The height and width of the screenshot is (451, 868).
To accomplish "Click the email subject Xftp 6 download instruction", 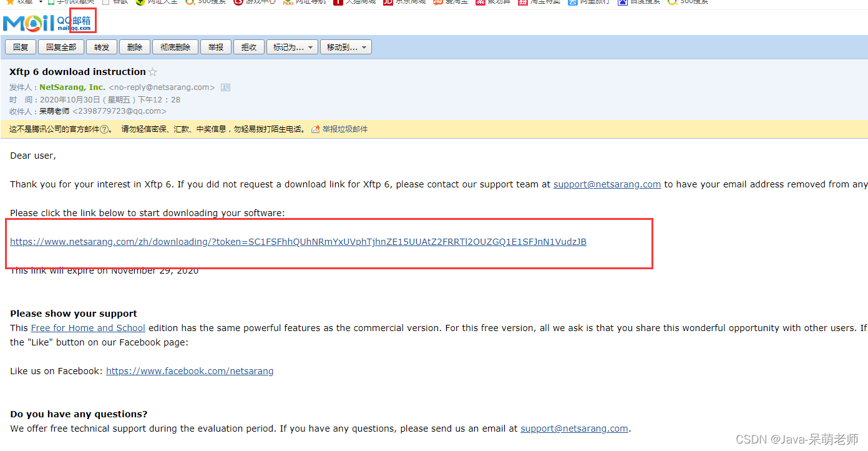I will (77, 72).
